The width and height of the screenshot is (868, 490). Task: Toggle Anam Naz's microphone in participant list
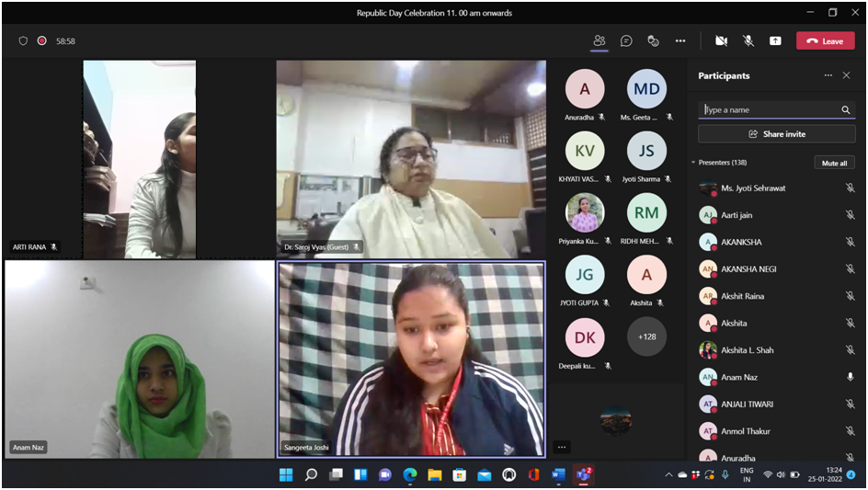[850, 377]
